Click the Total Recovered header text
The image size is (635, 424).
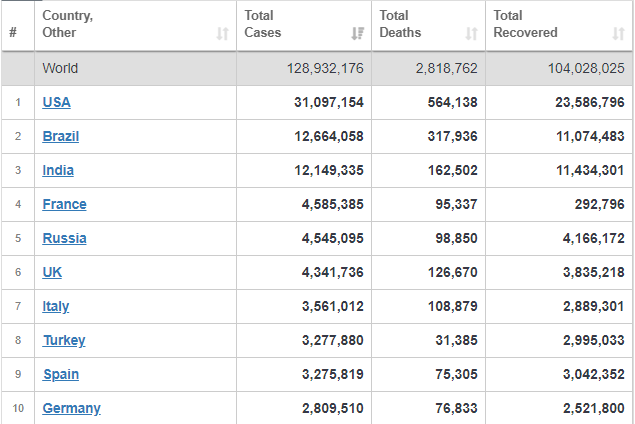coord(525,24)
